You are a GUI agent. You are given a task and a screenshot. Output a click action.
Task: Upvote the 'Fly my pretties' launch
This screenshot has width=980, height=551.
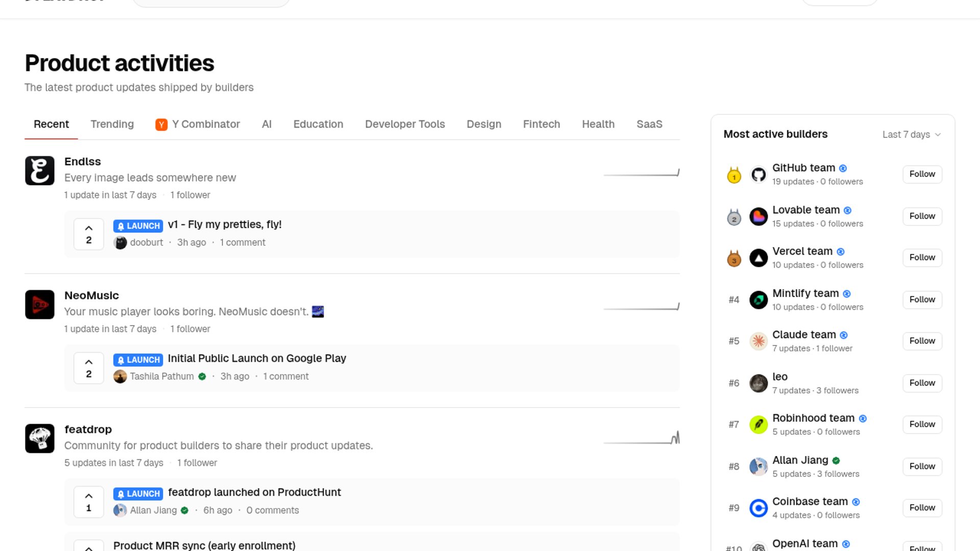point(89,234)
